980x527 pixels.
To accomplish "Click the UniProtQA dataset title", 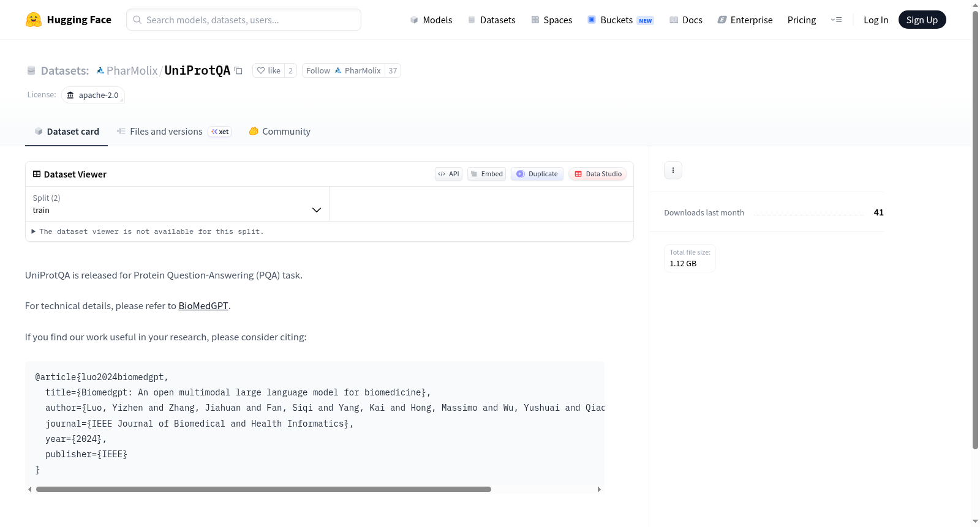I will click(197, 70).
